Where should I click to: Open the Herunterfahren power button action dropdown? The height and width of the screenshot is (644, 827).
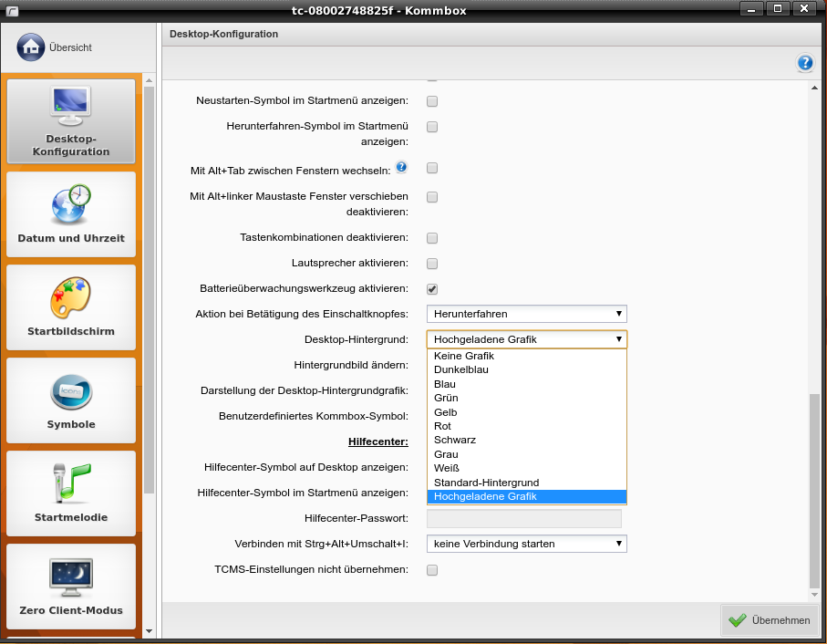click(527, 314)
